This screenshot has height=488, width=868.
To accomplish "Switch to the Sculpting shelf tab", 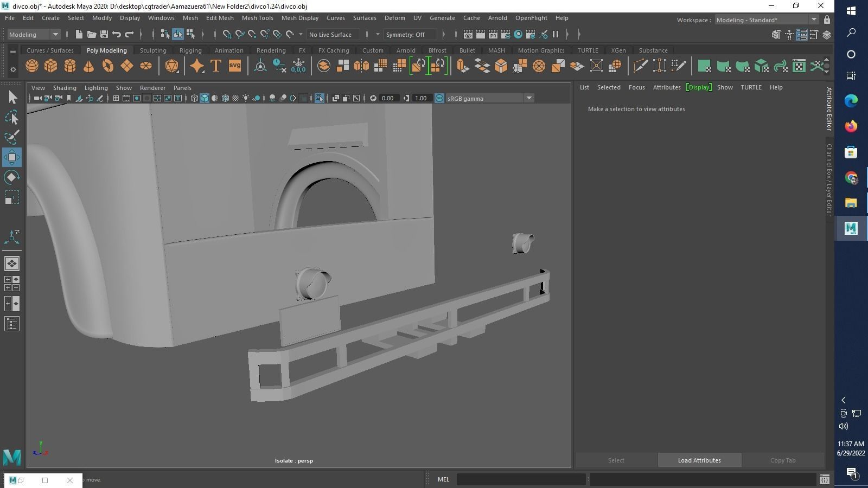I will click(x=153, y=50).
